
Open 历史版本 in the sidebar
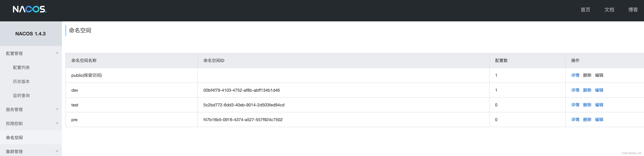pyautogui.click(x=21, y=81)
